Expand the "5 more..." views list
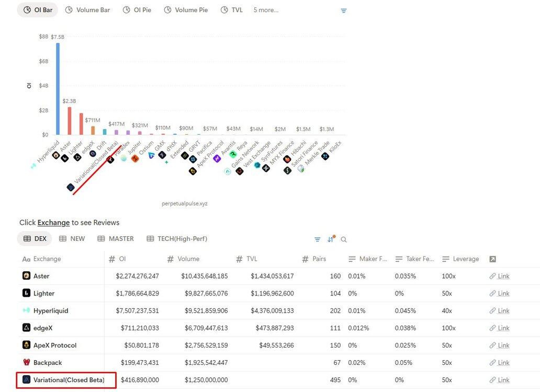Image resolution: width=540 pixels, height=392 pixels. click(x=266, y=10)
